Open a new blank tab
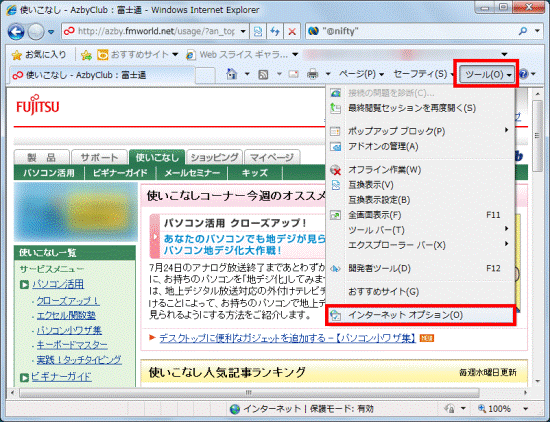 pyautogui.click(x=205, y=75)
